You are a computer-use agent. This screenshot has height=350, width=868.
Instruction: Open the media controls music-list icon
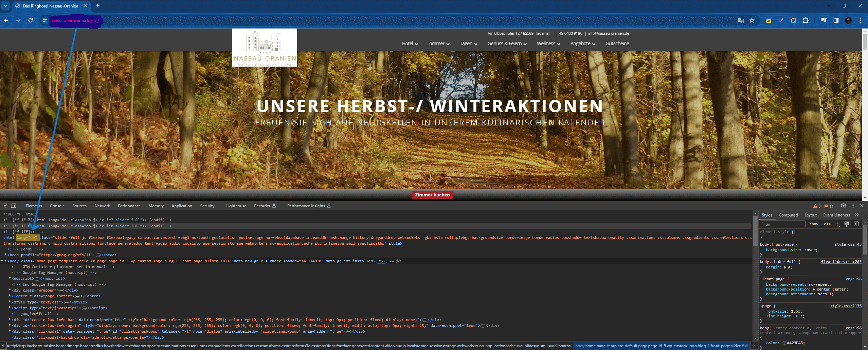tap(824, 20)
